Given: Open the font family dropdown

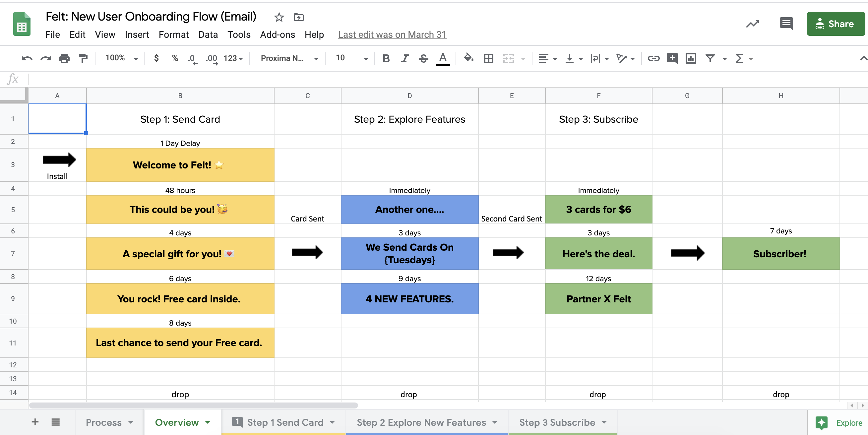Looking at the screenshot, I should 316,58.
